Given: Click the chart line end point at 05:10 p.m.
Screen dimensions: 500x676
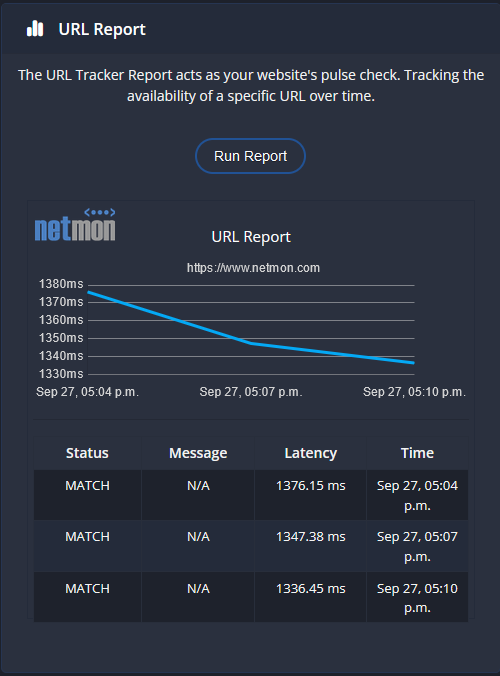Looking at the screenshot, I should 413,363.
